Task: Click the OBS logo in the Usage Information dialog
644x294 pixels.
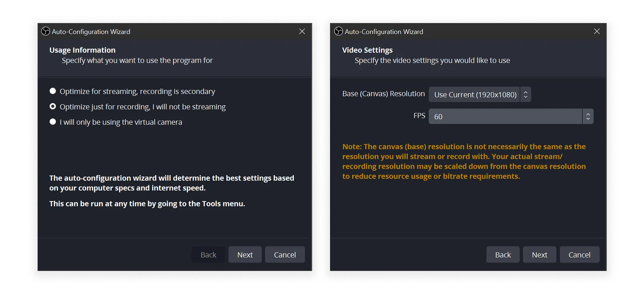Action: pyautogui.click(x=46, y=31)
